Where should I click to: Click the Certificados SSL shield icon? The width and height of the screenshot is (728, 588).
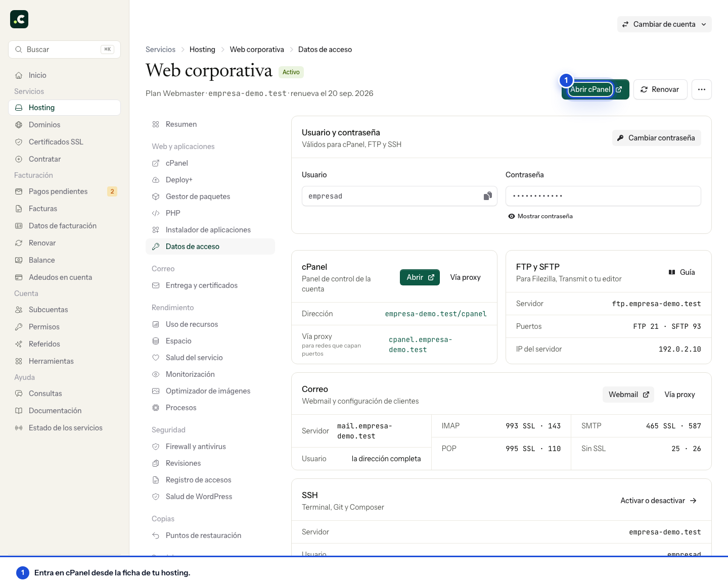[x=19, y=142]
